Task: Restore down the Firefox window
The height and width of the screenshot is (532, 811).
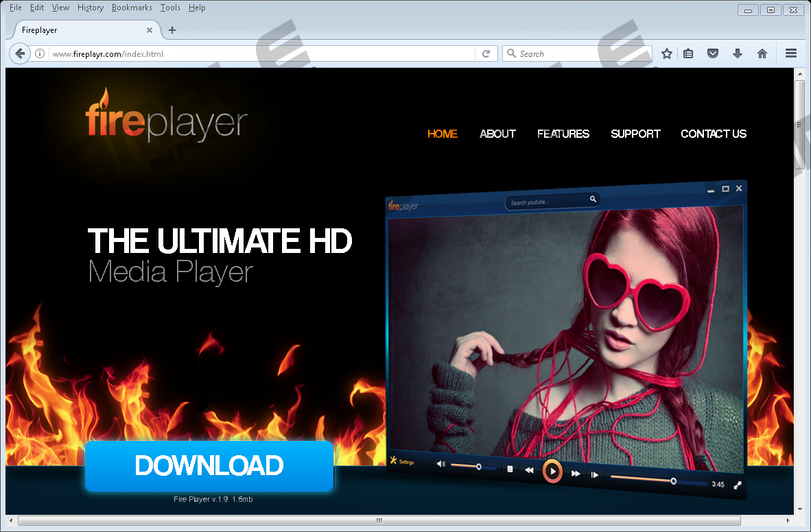Action: pyautogui.click(x=771, y=10)
